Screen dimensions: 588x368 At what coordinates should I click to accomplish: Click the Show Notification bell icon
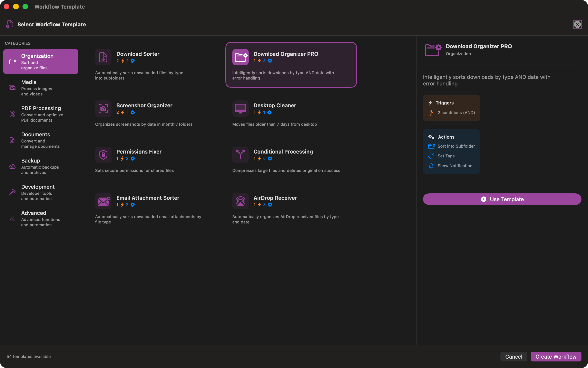pyautogui.click(x=431, y=166)
